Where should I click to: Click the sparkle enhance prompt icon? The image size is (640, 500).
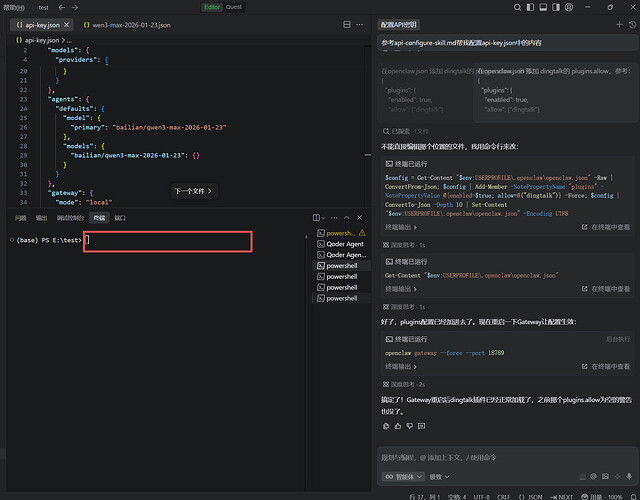pos(617,476)
